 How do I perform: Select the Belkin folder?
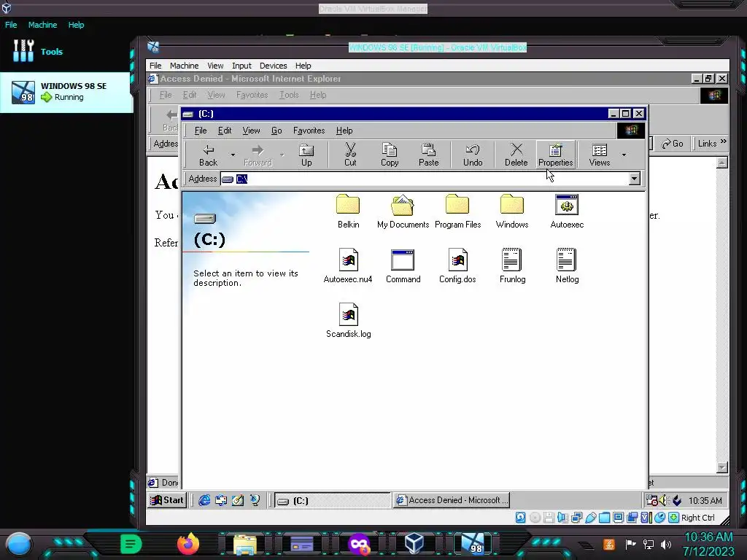(348, 211)
